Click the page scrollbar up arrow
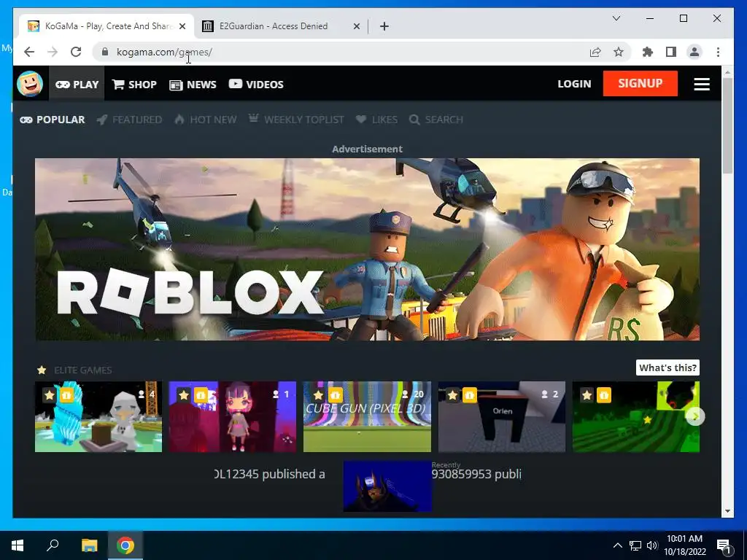The height and width of the screenshot is (560, 747). 727,72
